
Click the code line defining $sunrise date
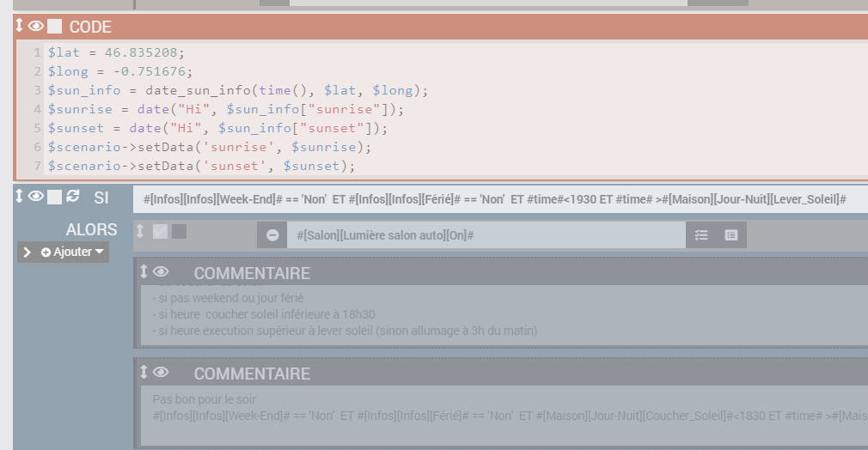click(226, 109)
